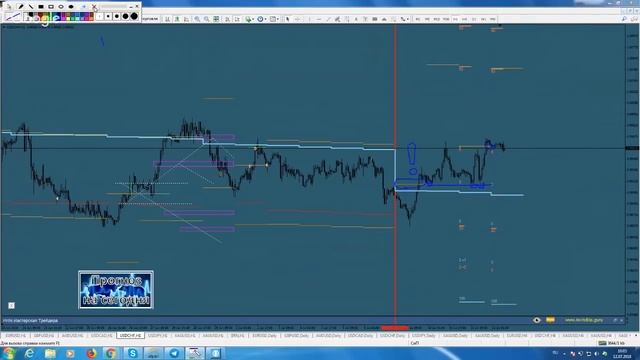
Task: Open Telegram from the taskbar
Action: [174, 353]
